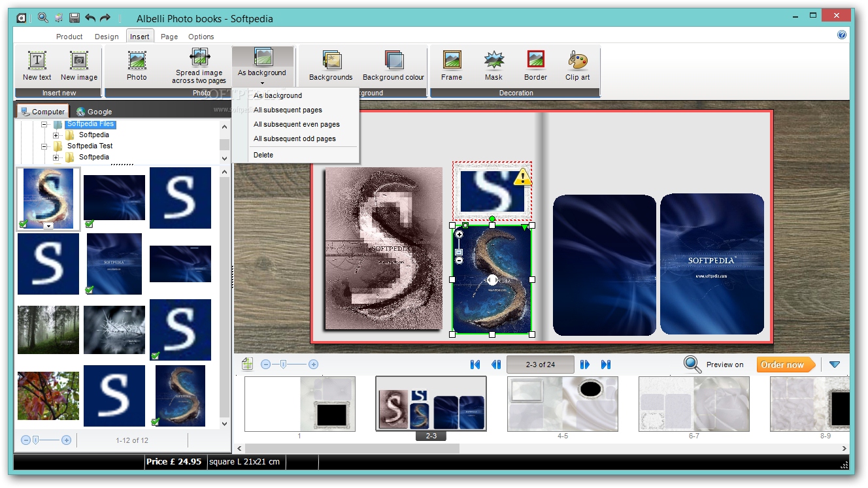
Task: Click the selected photo's zoom slider handle
Action: click(459, 252)
